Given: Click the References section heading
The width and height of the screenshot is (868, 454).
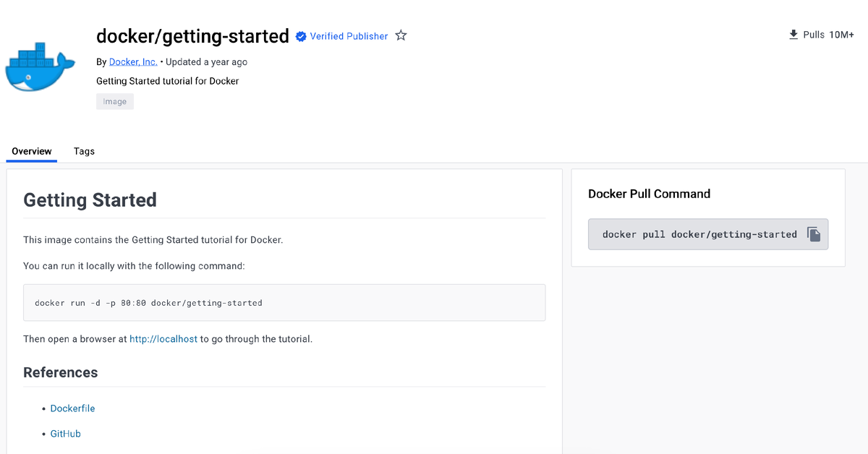Looking at the screenshot, I should tap(61, 372).
